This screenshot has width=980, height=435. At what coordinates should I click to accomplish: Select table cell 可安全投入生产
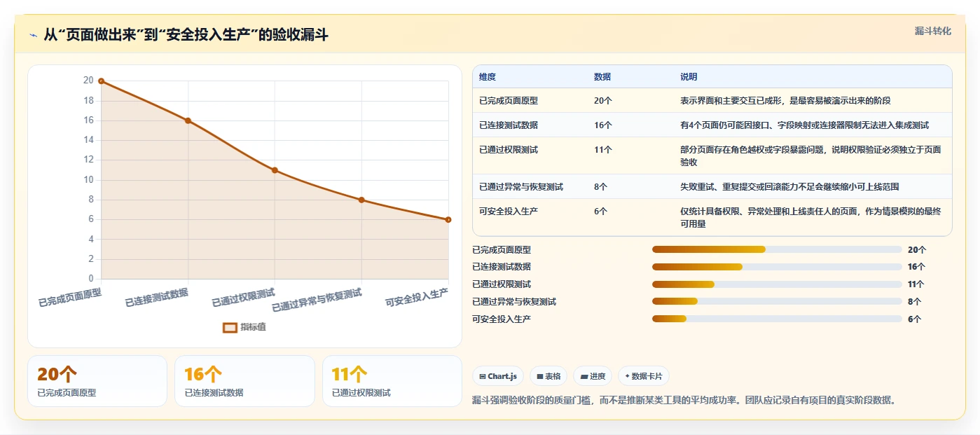click(509, 211)
